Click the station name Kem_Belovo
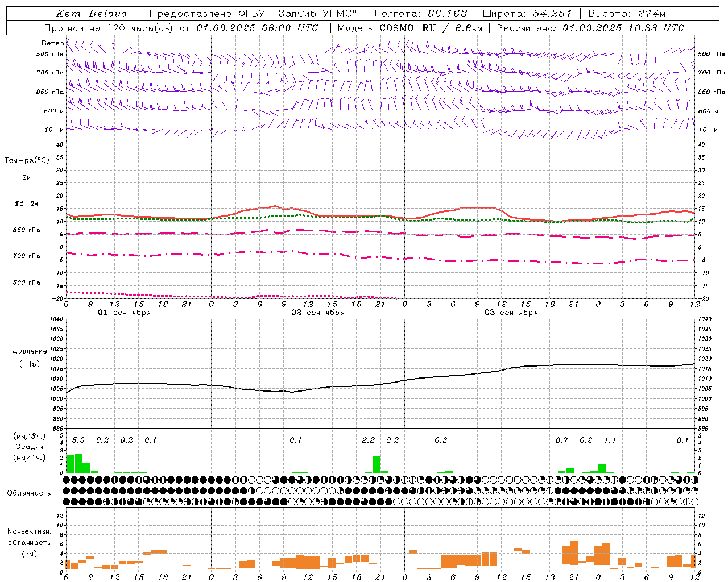 point(92,14)
